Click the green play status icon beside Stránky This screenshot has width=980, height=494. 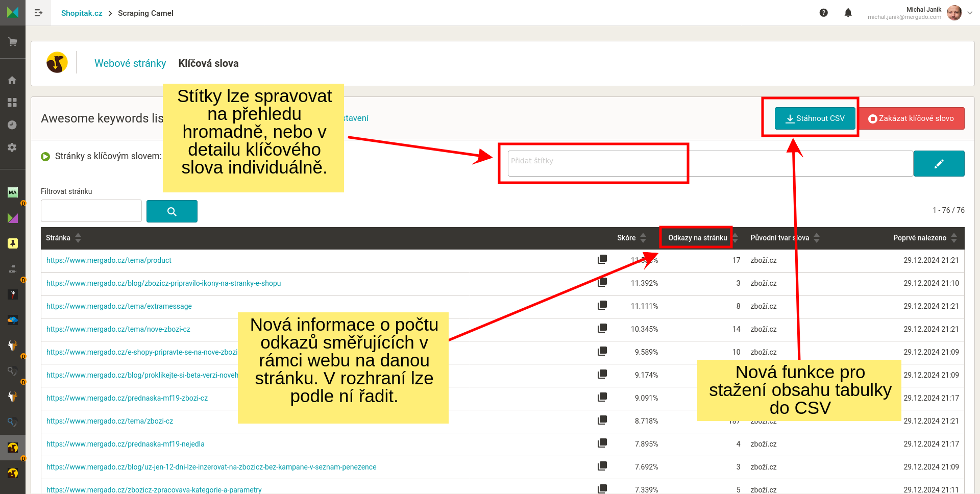tap(45, 157)
